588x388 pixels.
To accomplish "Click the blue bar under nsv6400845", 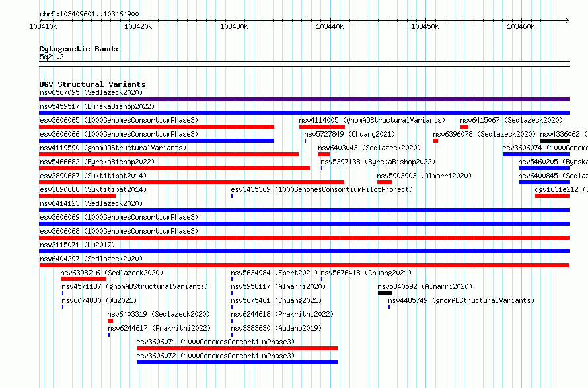I will click(x=544, y=182).
